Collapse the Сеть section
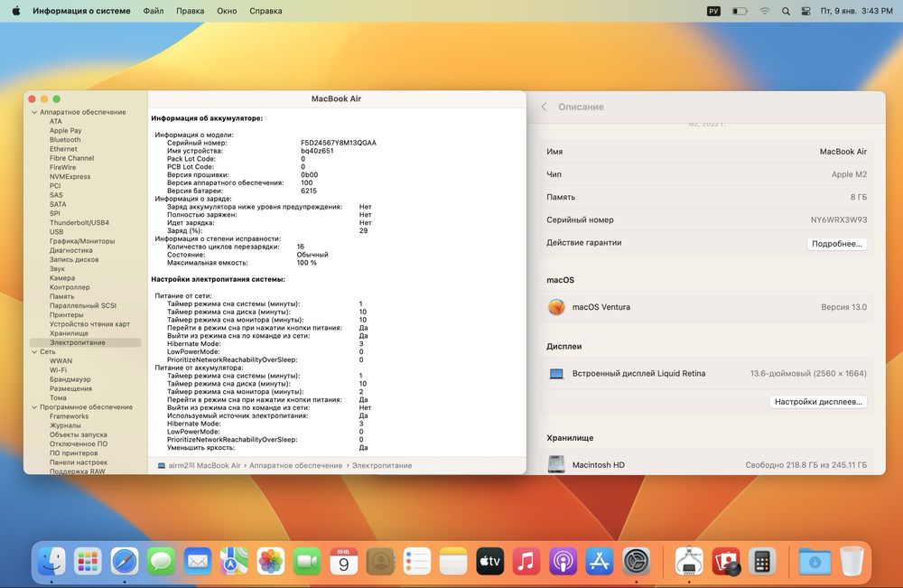 tap(34, 352)
